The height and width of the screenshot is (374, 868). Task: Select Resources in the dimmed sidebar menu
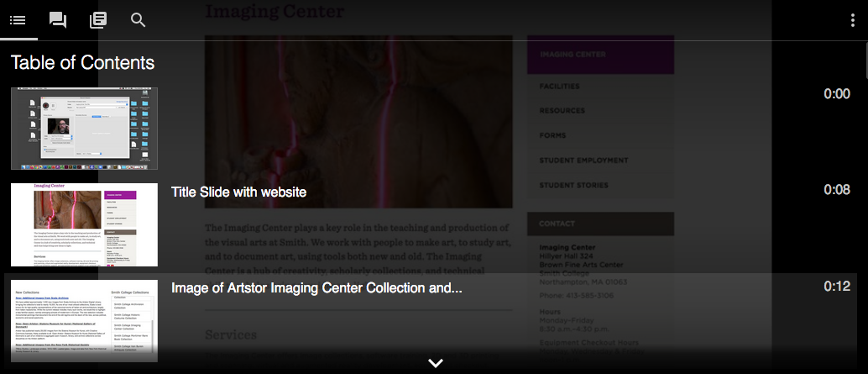point(562,111)
